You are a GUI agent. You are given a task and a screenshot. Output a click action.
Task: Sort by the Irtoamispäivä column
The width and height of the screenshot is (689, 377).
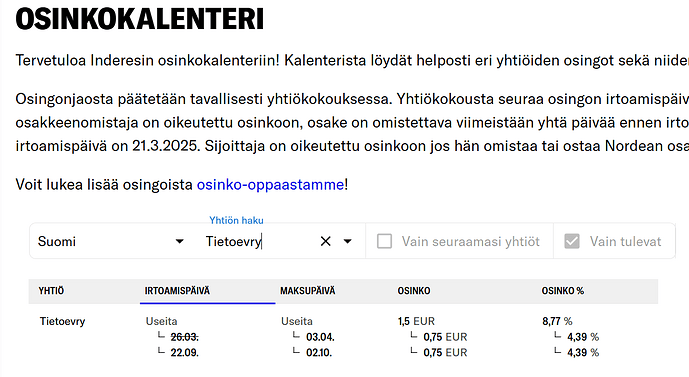click(x=177, y=291)
